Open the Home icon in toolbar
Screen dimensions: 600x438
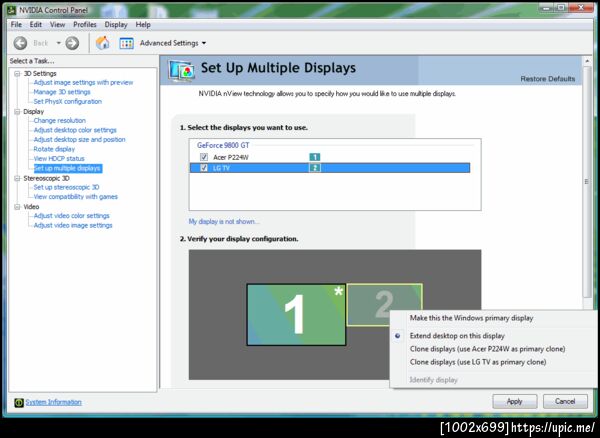tap(103, 43)
